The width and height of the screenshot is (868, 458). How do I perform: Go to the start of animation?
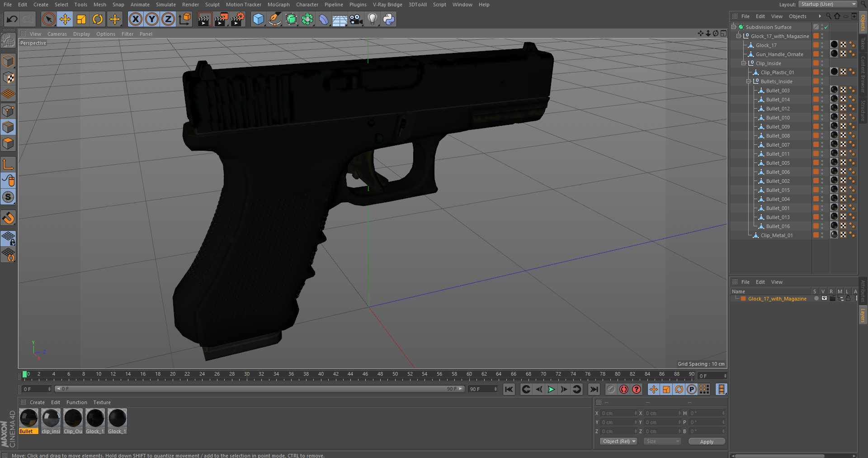[509, 389]
